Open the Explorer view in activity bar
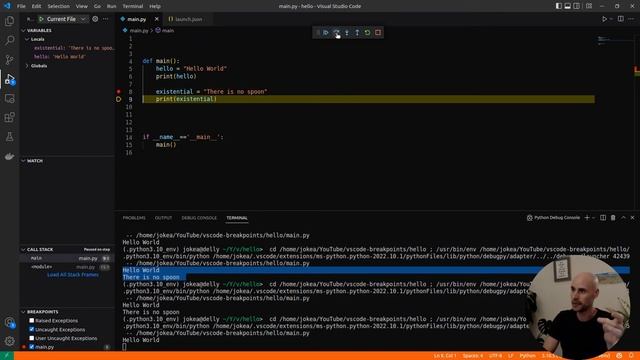The height and width of the screenshot is (360, 640). coord(9,21)
